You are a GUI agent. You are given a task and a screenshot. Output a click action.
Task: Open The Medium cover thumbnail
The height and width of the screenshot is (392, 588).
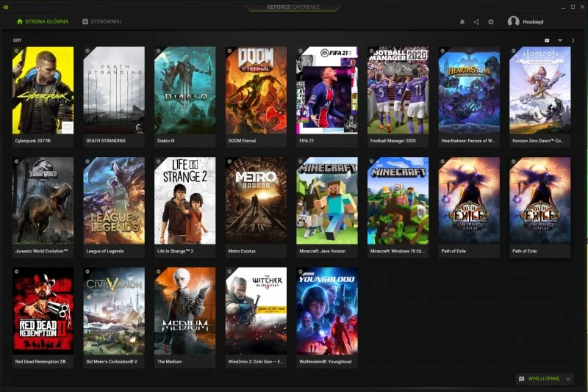185,311
